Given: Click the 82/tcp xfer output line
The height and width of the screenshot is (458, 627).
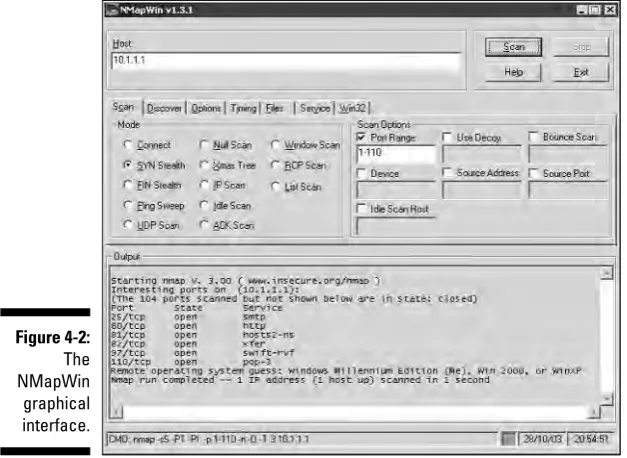Looking at the screenshot, I should pos(188,344).
